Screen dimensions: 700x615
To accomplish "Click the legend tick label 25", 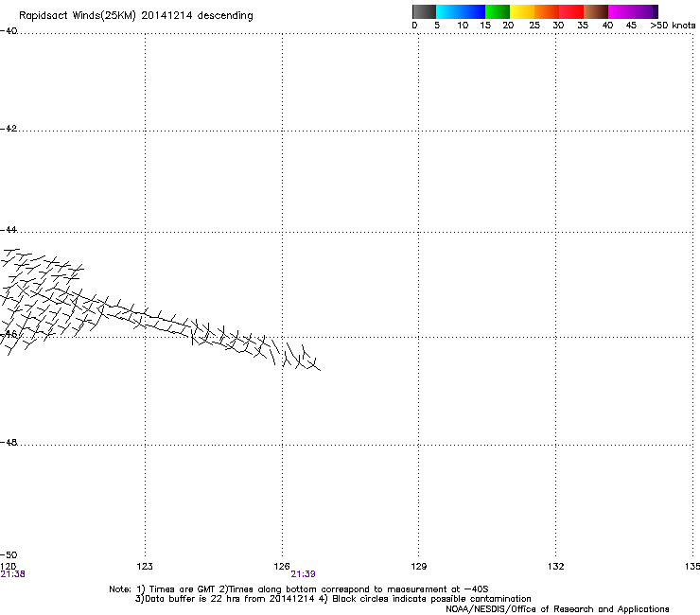I will tap(534, 26).
